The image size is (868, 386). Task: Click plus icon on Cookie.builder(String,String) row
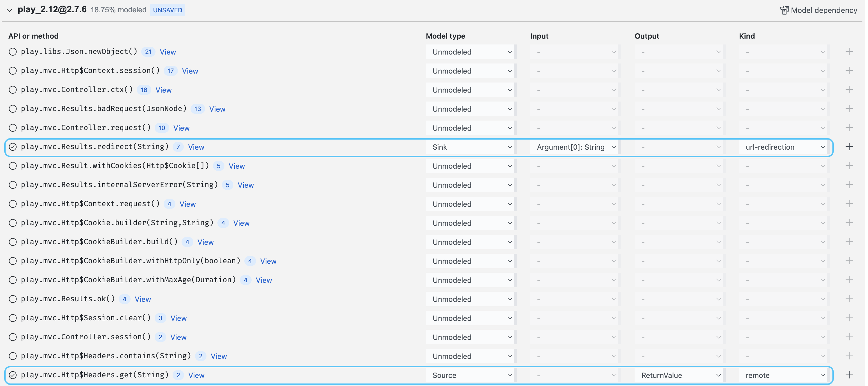(849, 223)
